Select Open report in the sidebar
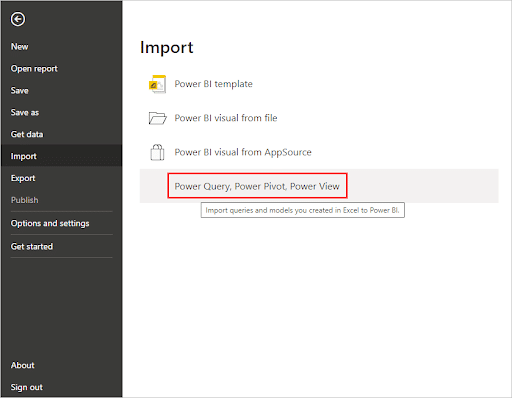Viewport: 512px width, 398px height. (x=34, y=69)
